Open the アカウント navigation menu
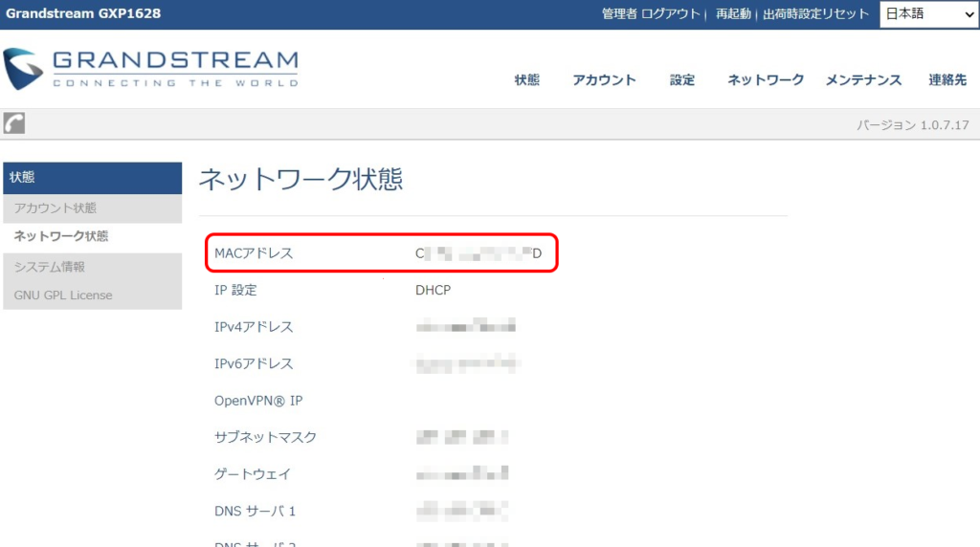 pyautogui.click(x=604, y=80)
